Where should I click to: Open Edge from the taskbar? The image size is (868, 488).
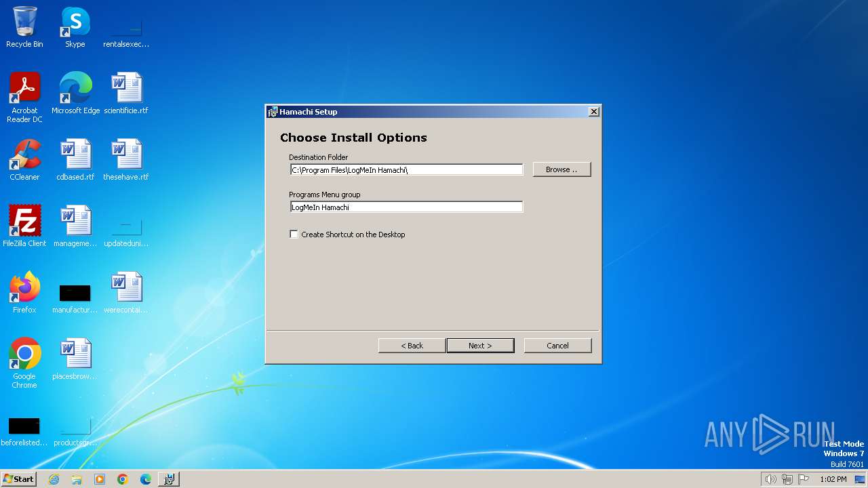[146, 479]
